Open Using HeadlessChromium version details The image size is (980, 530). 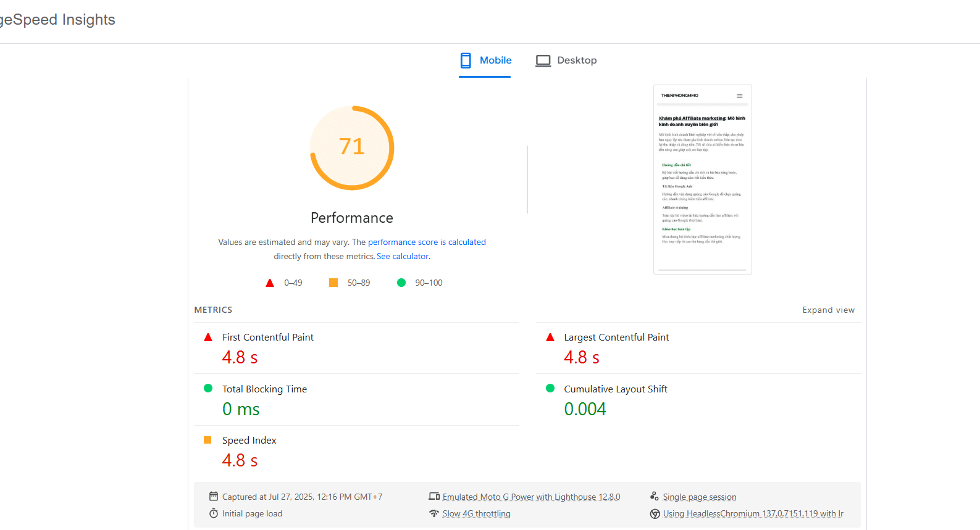pos(753,514)
